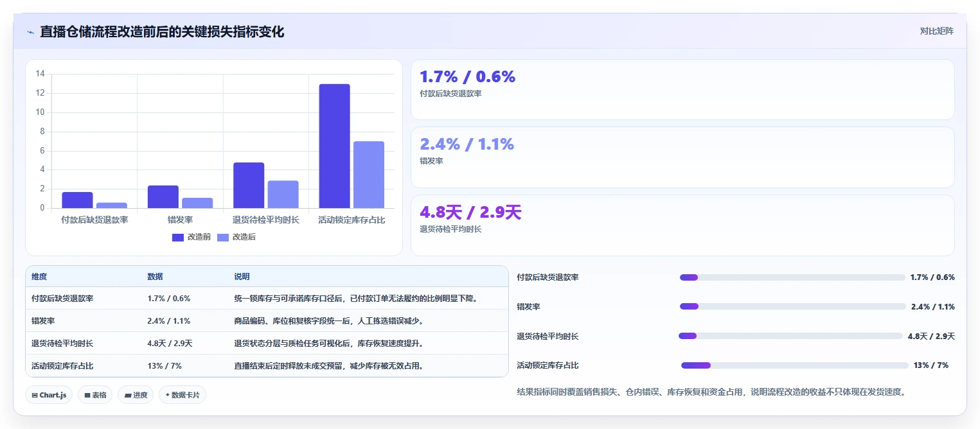Click the 改造前 legend color swatch
This screenshot has height=429, width=980.
[x=178, y=238]
